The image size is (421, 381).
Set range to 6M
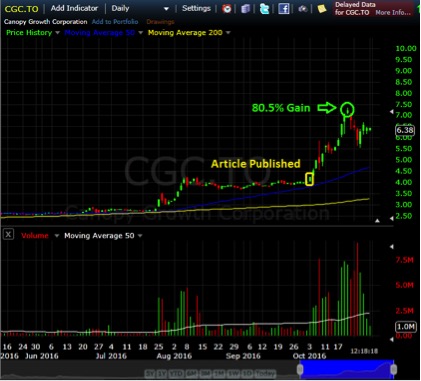click(192, 373)
